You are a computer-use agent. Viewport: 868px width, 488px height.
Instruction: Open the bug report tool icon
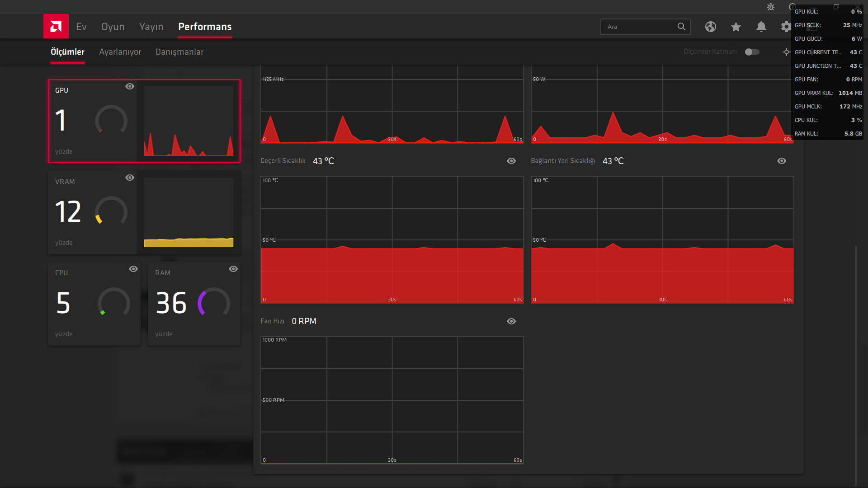click(x=771, y=7)
